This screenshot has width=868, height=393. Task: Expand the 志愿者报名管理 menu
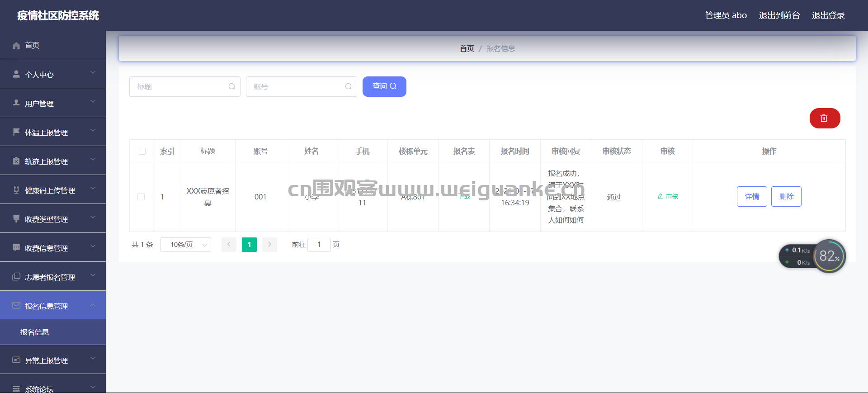tap(53, 277)
